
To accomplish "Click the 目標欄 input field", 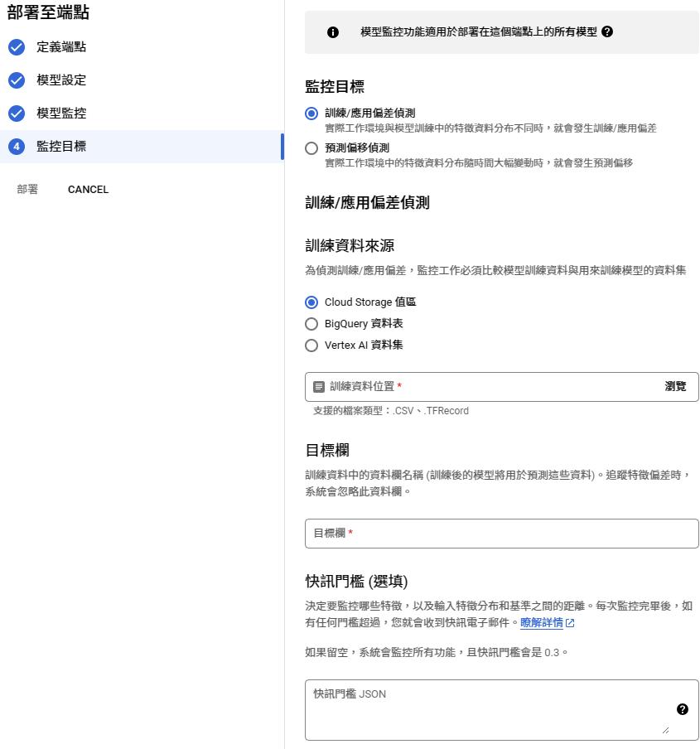I will click(501, 534).
